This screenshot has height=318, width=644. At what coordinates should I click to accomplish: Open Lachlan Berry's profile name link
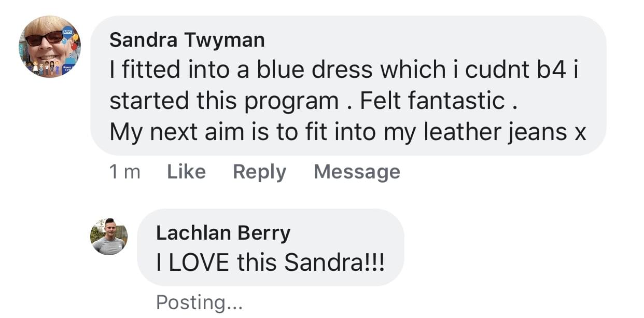click(223, 233)
